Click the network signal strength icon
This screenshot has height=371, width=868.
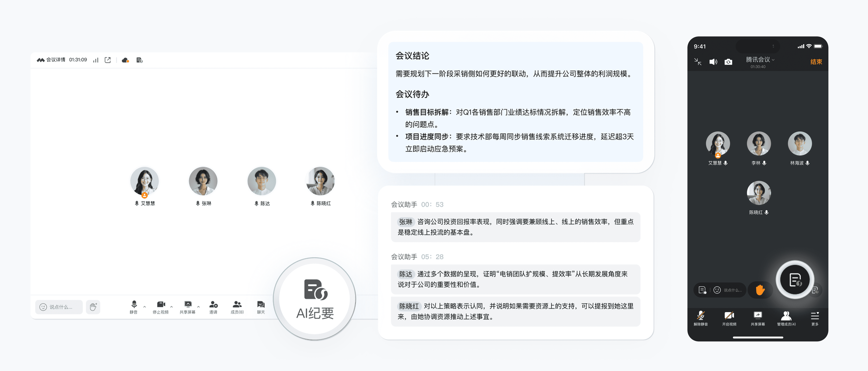pyautogui.click(x=96, y=60)
